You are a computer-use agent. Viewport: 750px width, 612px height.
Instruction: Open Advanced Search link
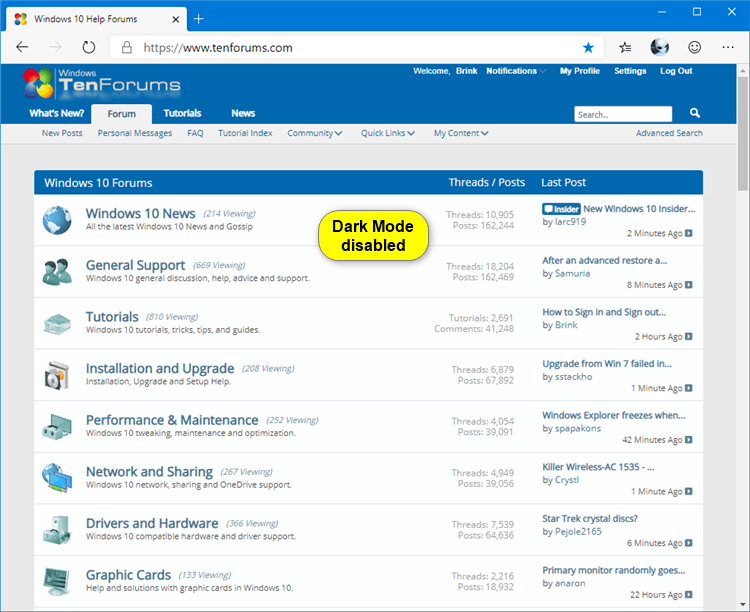coord(669,133)
